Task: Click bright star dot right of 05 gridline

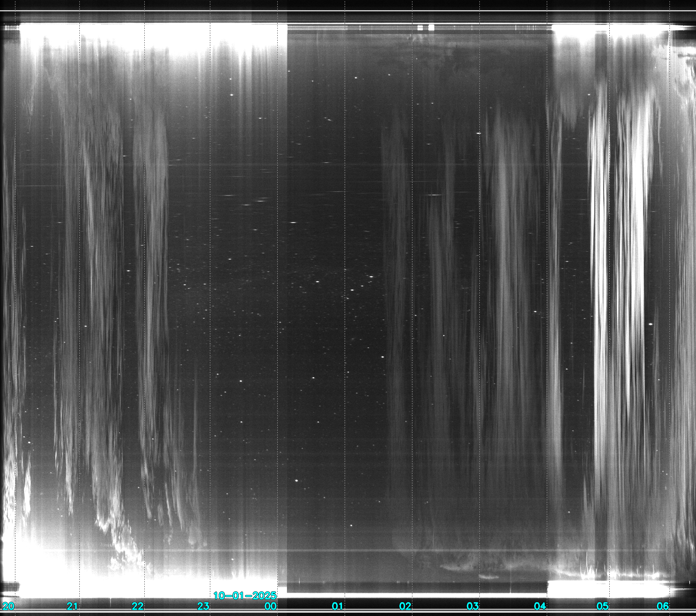Action: 651,324
